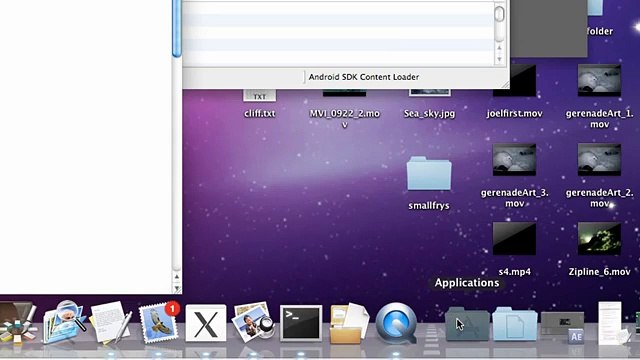The height and width of the screenshot is (360, 640).
Task: Click the scroll up arrow in Android SDK window
Action: [499, 48]
